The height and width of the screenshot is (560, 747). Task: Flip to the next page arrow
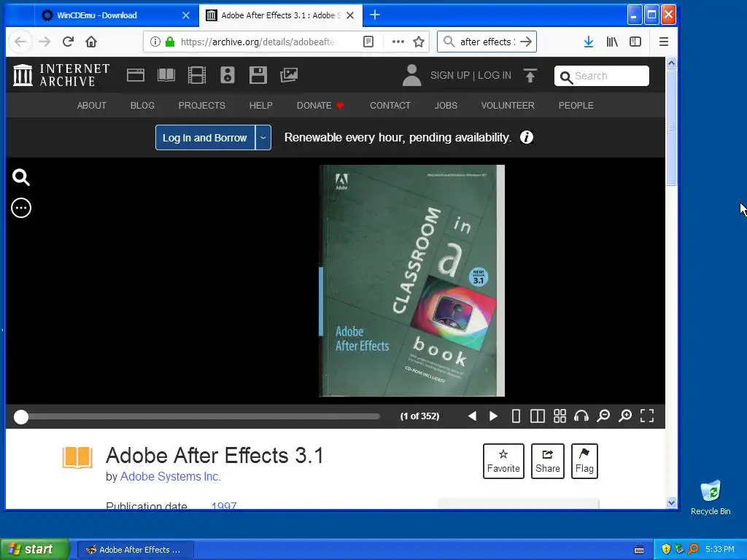tap(494, 416)
